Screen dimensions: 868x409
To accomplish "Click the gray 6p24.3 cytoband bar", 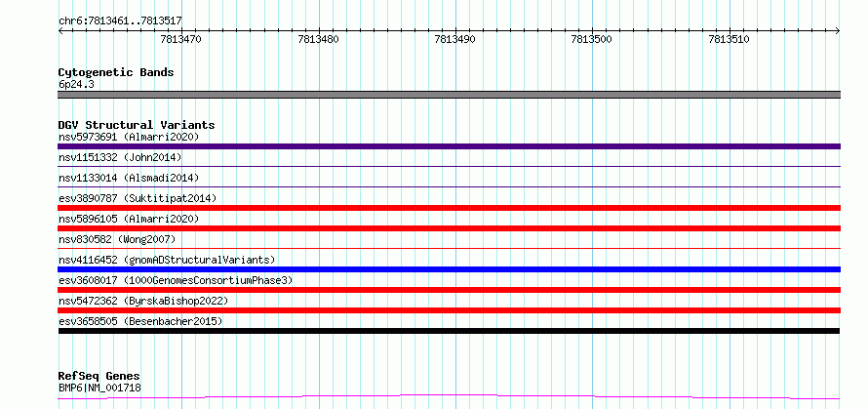I will (x=449, y=95).
